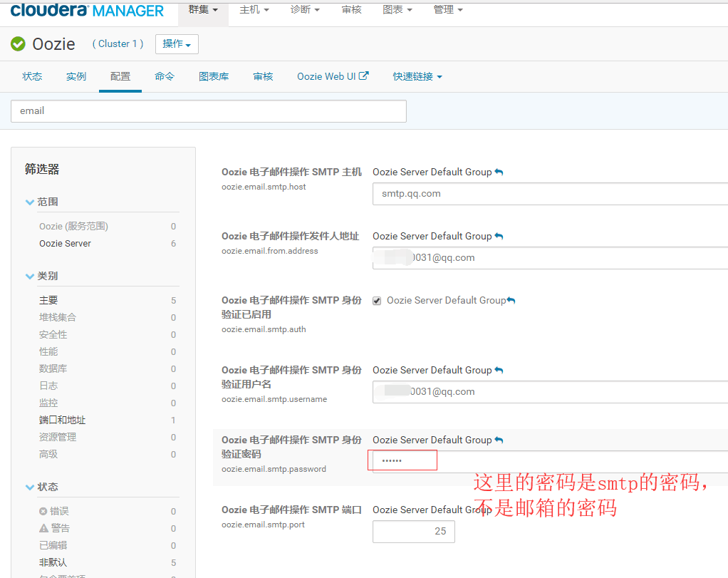Reset from.address to default with the arrow icon
728x578 pixels.
point(499,236)
